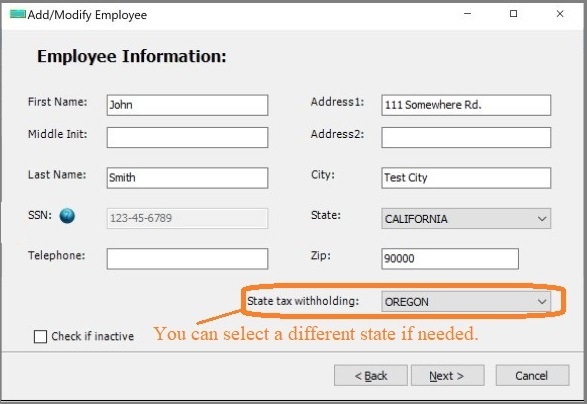The image size is (587, 404).
Task: Click the SSN help question mark icon
Action: pos(67,216)
